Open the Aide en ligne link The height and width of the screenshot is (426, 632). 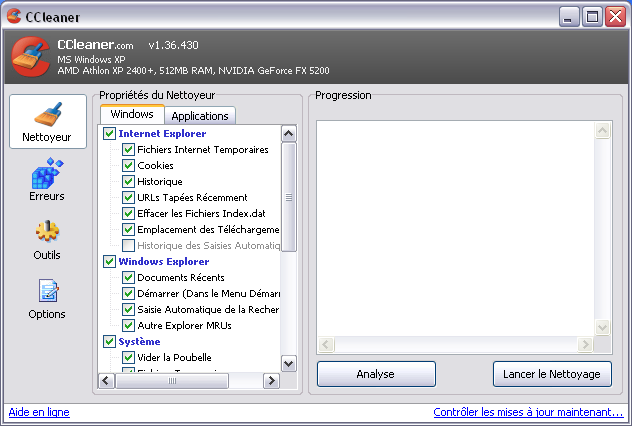pyautogui.click(x=39, y=412)
